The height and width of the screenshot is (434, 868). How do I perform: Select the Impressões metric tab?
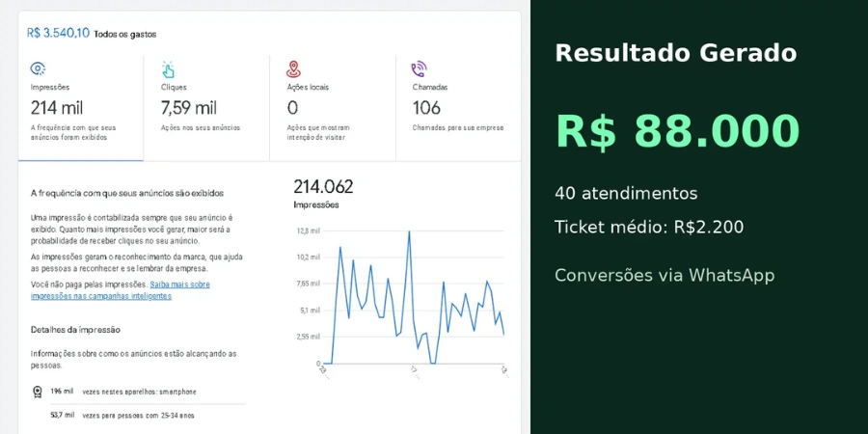coord(81,107)
